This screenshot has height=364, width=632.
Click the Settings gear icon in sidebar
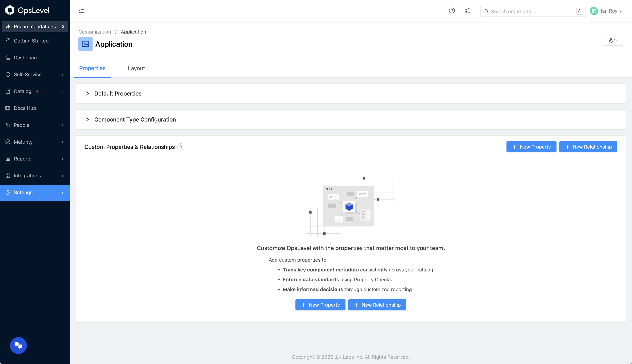[x=8, y=192]
